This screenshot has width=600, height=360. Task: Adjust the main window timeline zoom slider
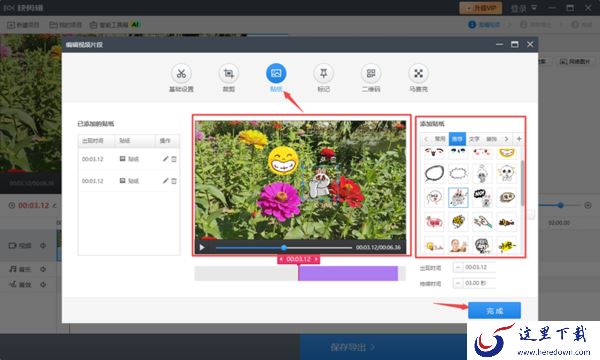coord(561,205)
